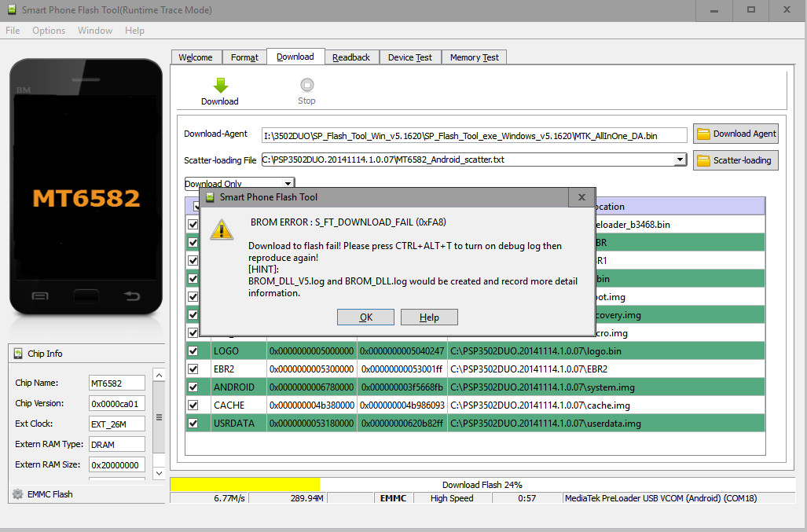807x532 pixels.
Task: Toggle the ANDROID partition checkbox
Action: pos(193,387)
